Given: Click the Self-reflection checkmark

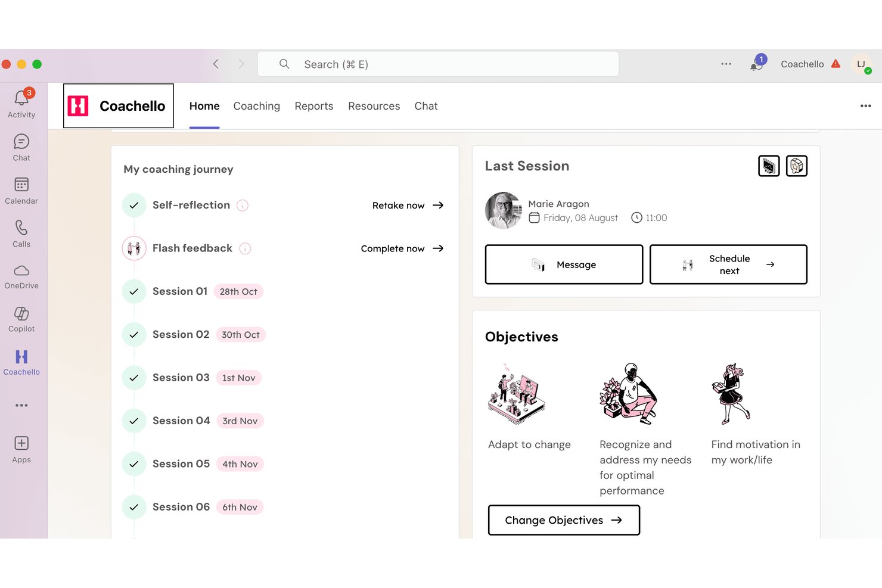Looking at the screenshot, I should click(x=134, y=205).
